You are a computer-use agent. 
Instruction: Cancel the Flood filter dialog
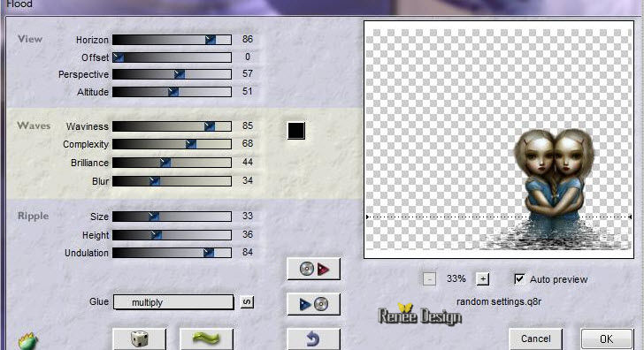point(535,339)
